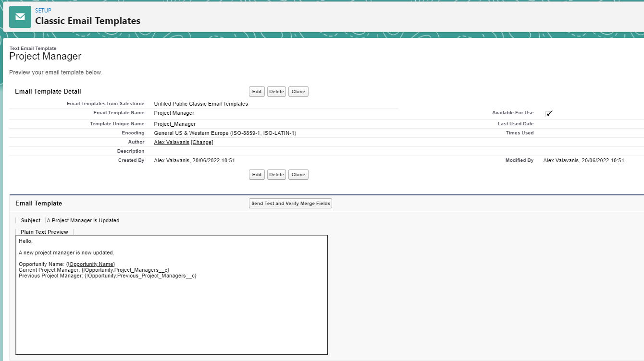The height and width of the screenshot is (361, 644).
Task: Open the Alex Valavanis link in the Author row
Action: pos(172,142)
